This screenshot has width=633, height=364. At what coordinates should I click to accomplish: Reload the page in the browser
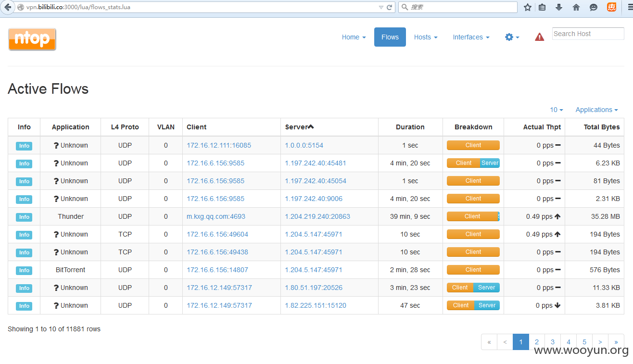pyautogui.click(x=390, y=7)
